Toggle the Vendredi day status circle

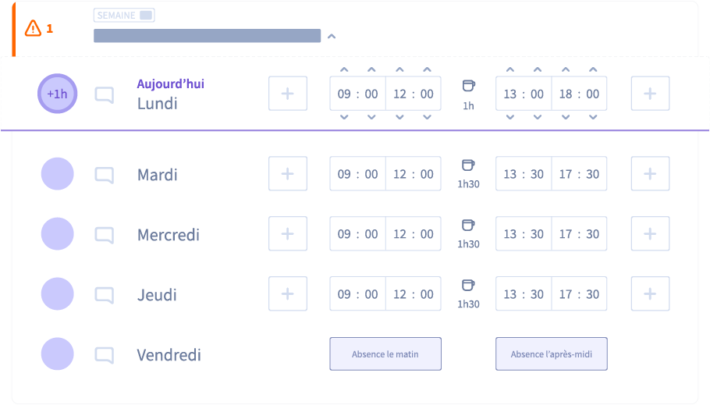click(58, 354)
